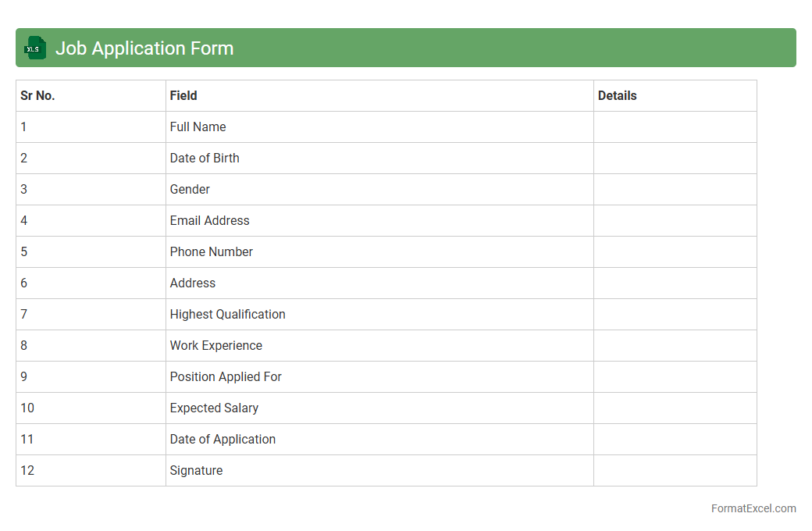Click the Details cell for Work Experience
The width and height of the screenshot is (812, 531).
tap(675, 345)
